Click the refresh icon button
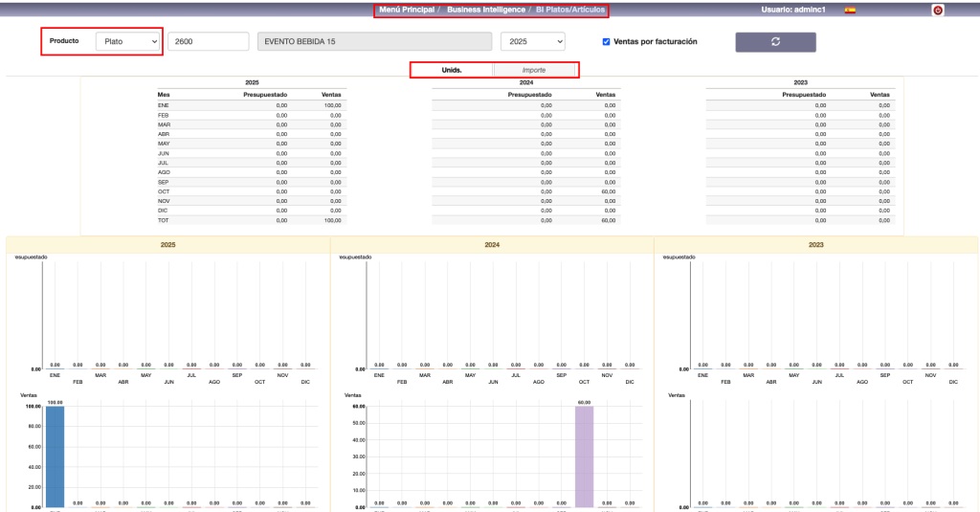The image size is (980, 512). [x=775, y=42]
